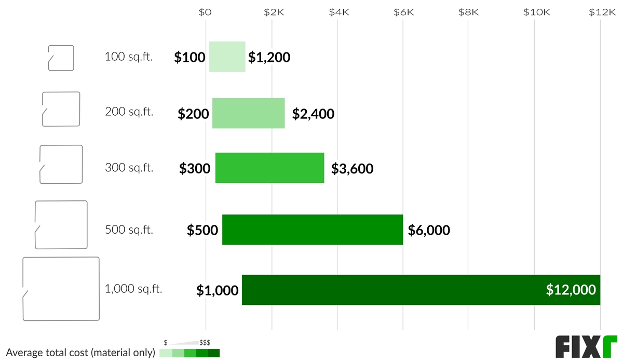Viewport: 623px width, 364px height.
Task: Click the $6K axis label
Action: (403, 11)
